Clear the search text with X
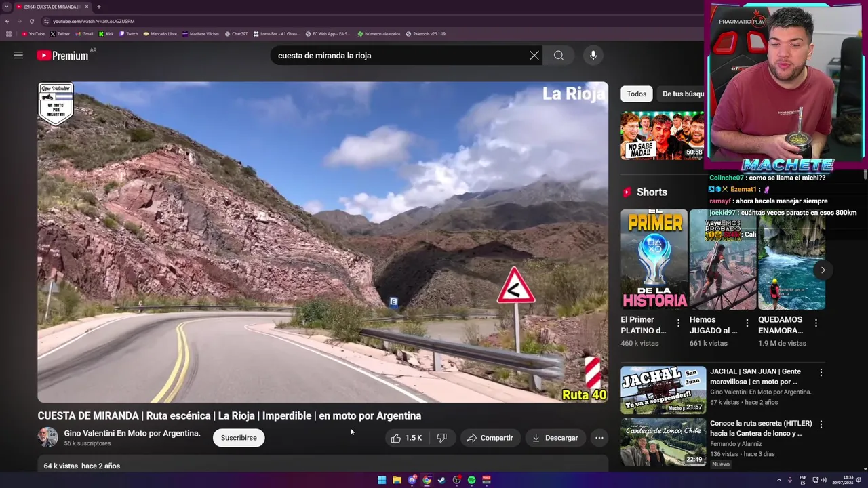 [534, 56]
